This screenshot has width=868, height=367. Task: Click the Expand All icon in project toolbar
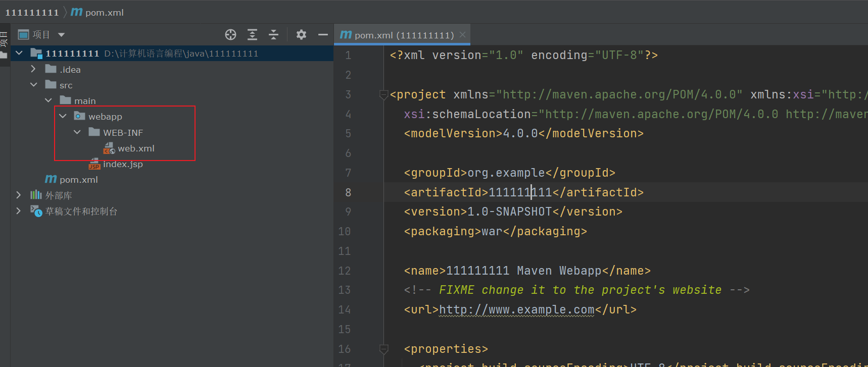tap(252, 34)
